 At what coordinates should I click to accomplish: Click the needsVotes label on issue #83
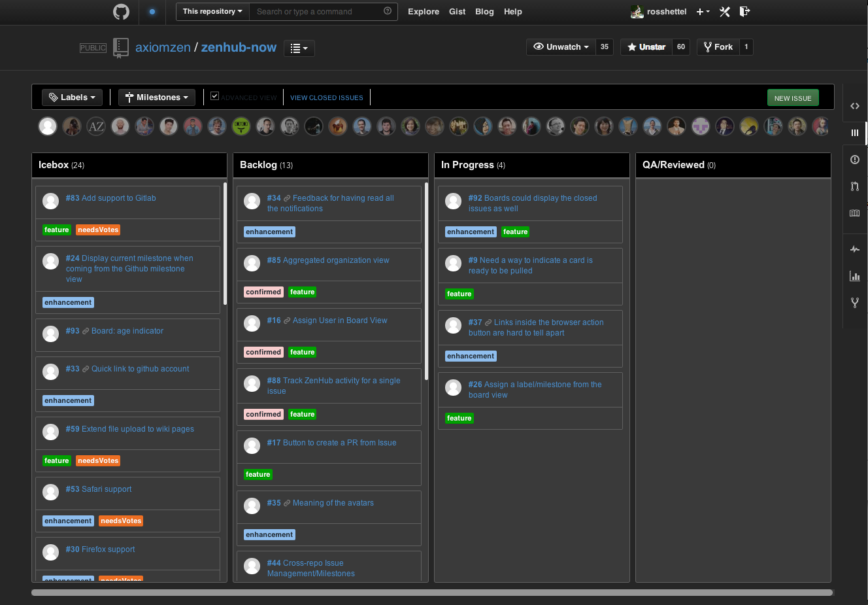point(98,230)
